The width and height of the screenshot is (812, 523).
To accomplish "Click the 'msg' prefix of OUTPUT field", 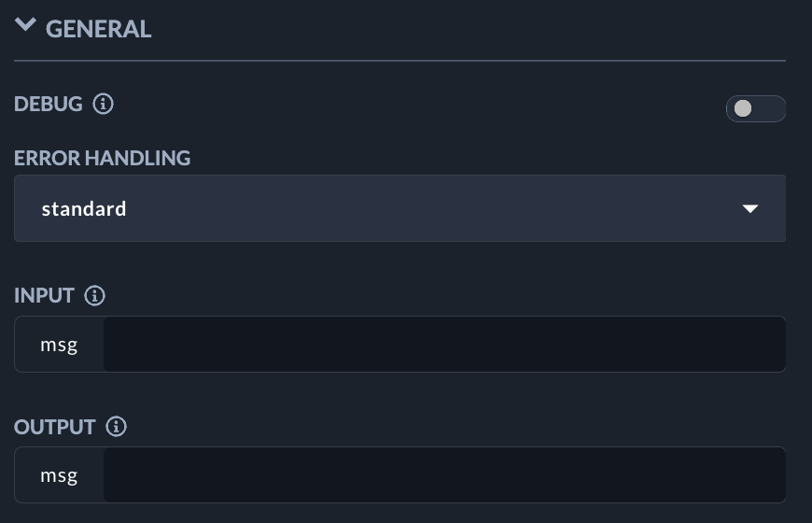I will point(59,475).
